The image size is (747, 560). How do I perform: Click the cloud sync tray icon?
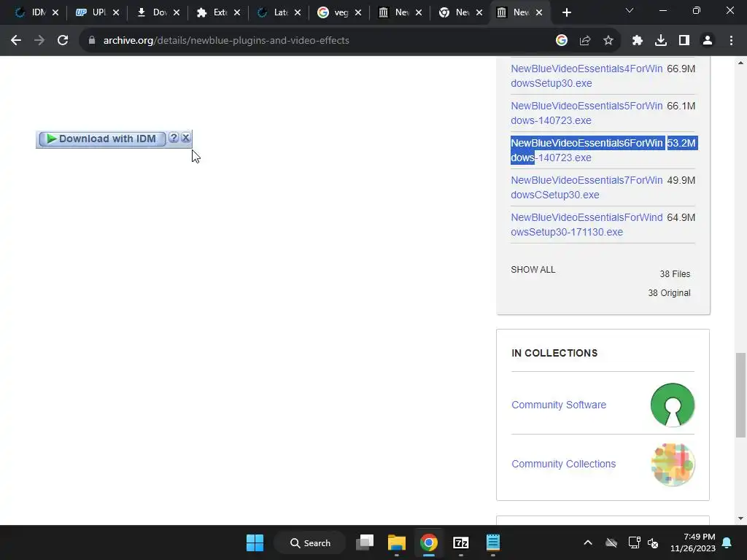pyautogui.click(x=611, y=542)
